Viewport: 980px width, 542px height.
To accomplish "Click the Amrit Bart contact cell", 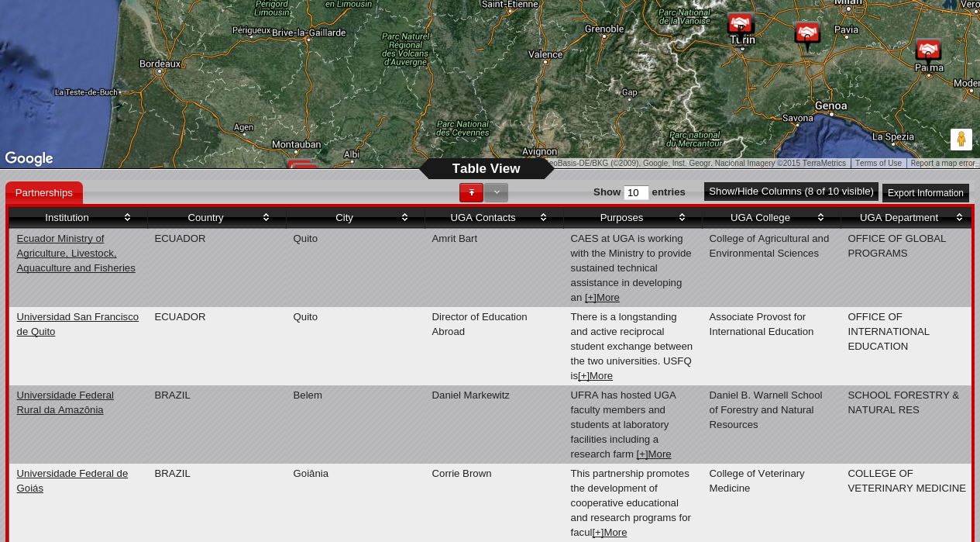I will (x=494, y=268).
